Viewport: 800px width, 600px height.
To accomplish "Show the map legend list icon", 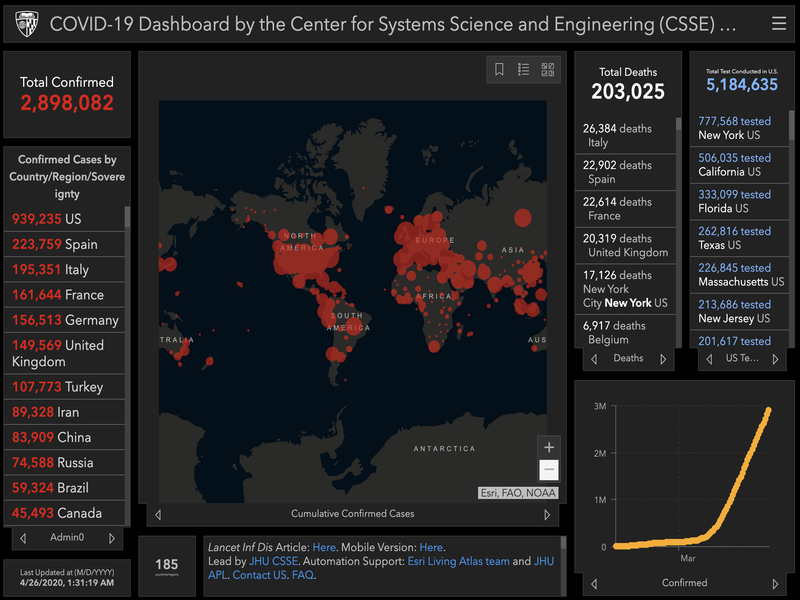I will [523, 69].
